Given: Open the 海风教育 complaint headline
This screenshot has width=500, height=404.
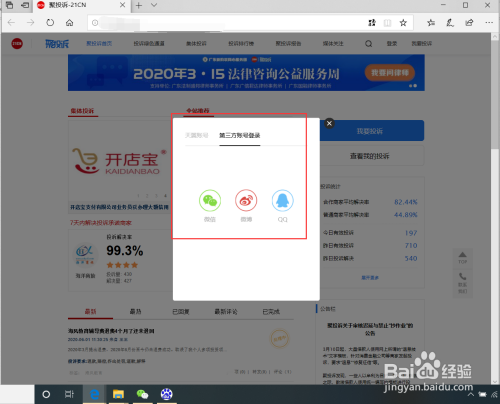Looking at the screenshot, I should [x=111, y=331].
